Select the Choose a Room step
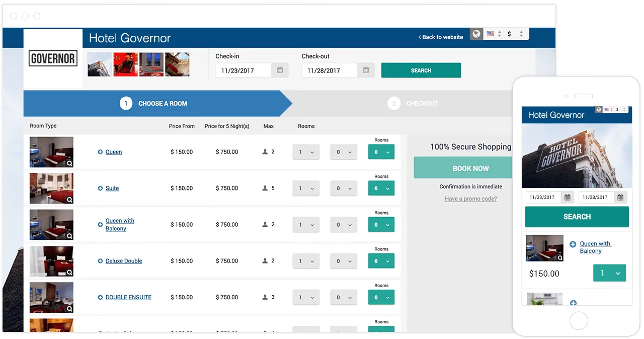 coord(157,103)
